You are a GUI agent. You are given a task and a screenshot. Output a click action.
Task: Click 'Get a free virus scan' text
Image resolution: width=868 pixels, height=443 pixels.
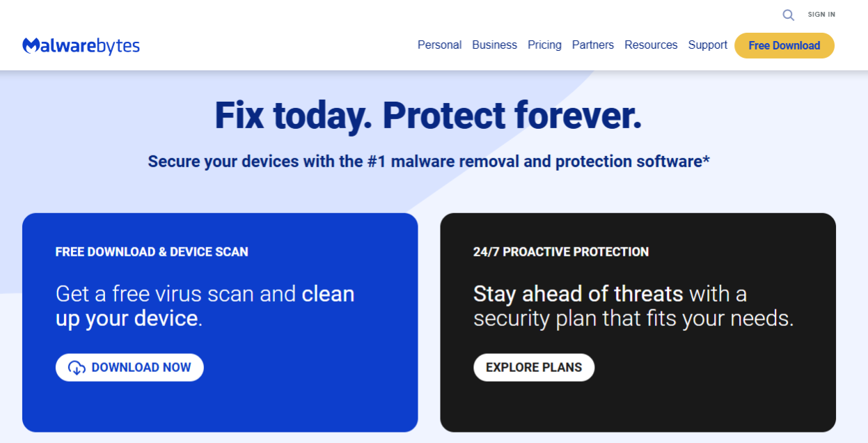coord(156,294)
